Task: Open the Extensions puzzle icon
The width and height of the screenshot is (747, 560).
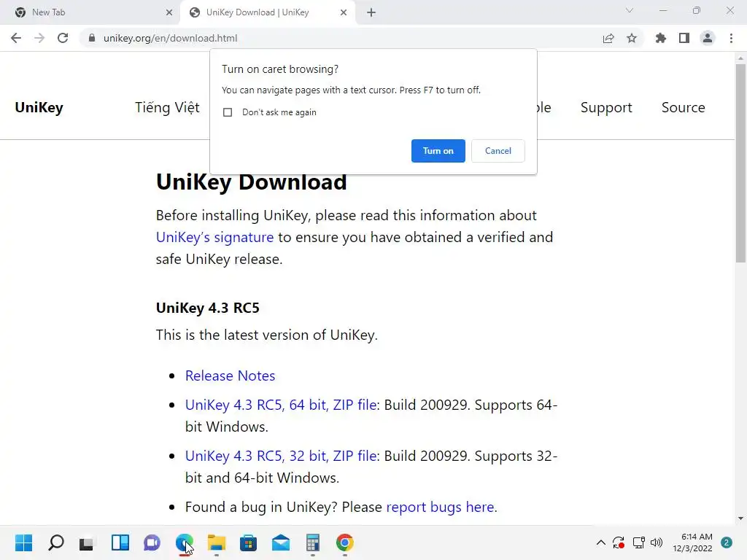Action: (x=661, y=38)
